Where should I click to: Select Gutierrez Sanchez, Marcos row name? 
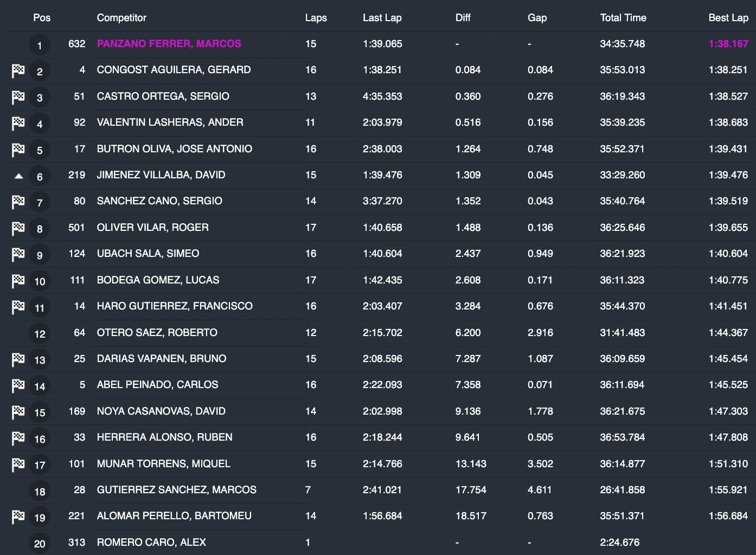click(x=176, y=490)
